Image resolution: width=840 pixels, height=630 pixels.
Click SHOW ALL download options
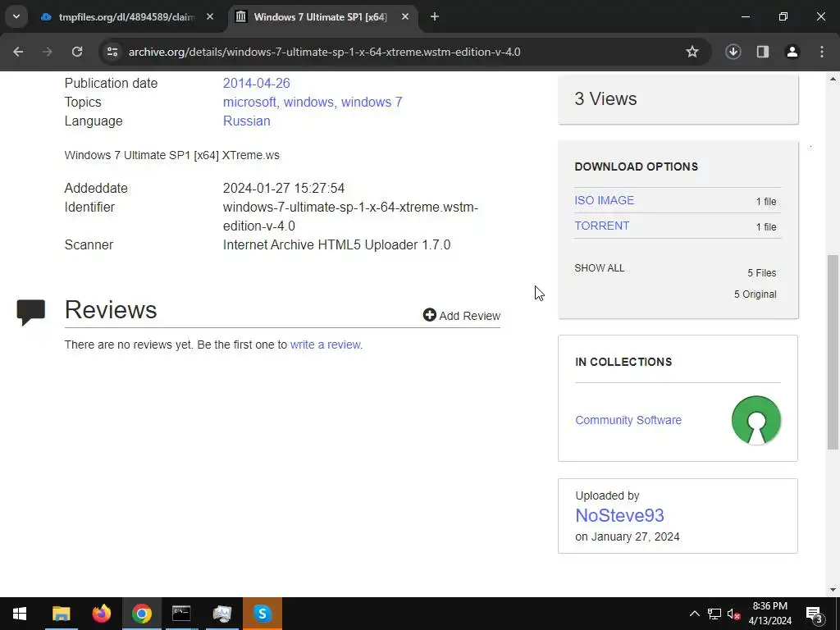point(600,268)
